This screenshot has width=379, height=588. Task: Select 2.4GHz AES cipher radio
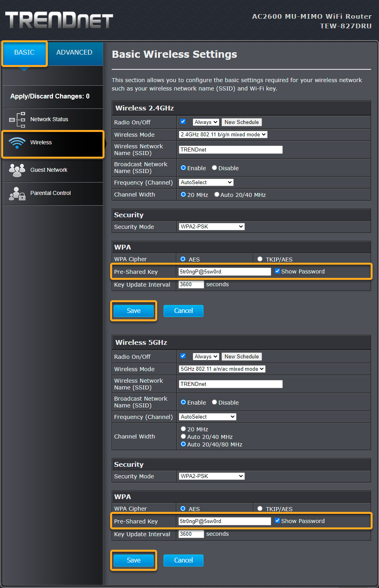[x=183, y=259]
